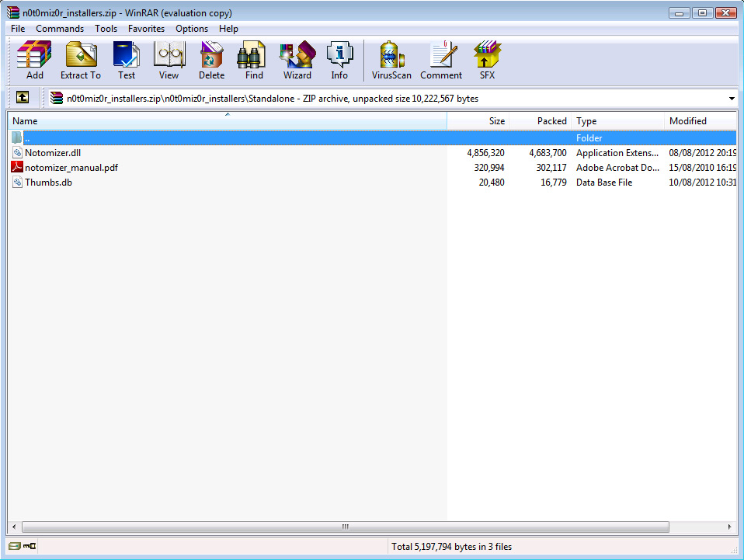The width and height of the screenshot is (744, 560).
Task: Sort by Packed column header
Action: pyautogui.click(x=540, y=121)
